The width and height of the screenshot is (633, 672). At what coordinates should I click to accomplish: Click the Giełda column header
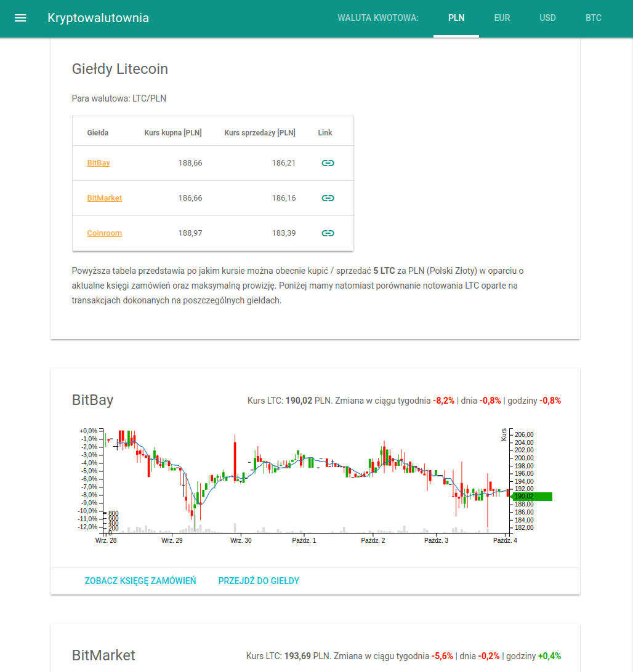pyautogui.click(x=98, y=132)
